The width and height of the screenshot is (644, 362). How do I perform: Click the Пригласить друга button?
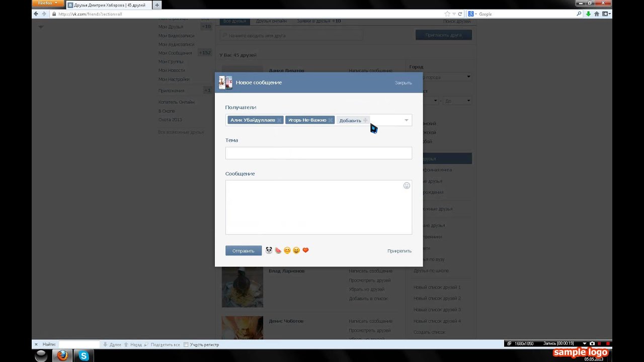coord(444,35)
